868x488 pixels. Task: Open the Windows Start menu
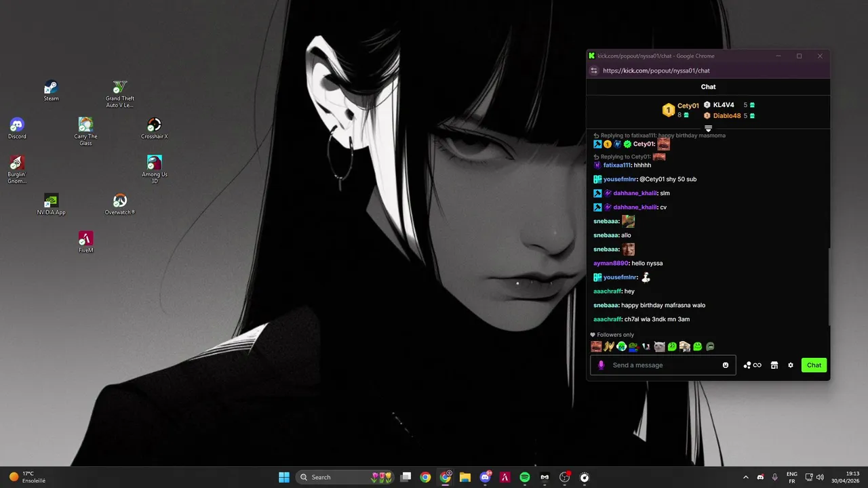[x=284, y=477]
